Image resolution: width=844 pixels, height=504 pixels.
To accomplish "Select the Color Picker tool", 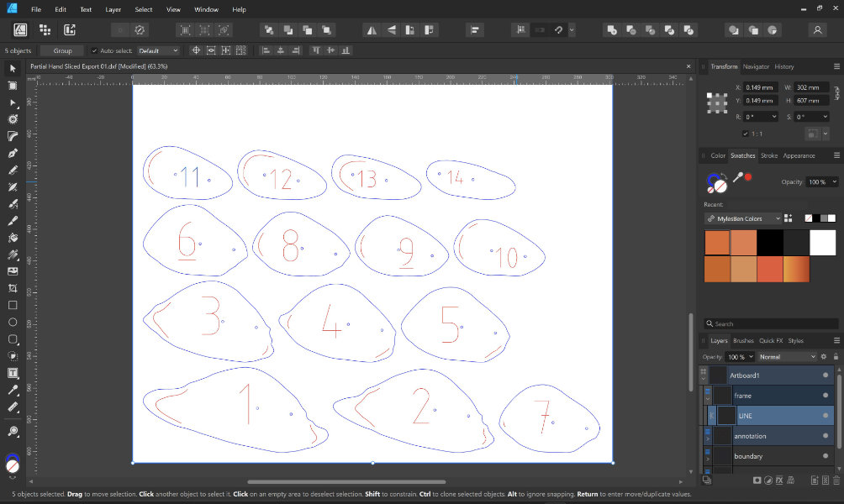I will (x=13, y=390).
